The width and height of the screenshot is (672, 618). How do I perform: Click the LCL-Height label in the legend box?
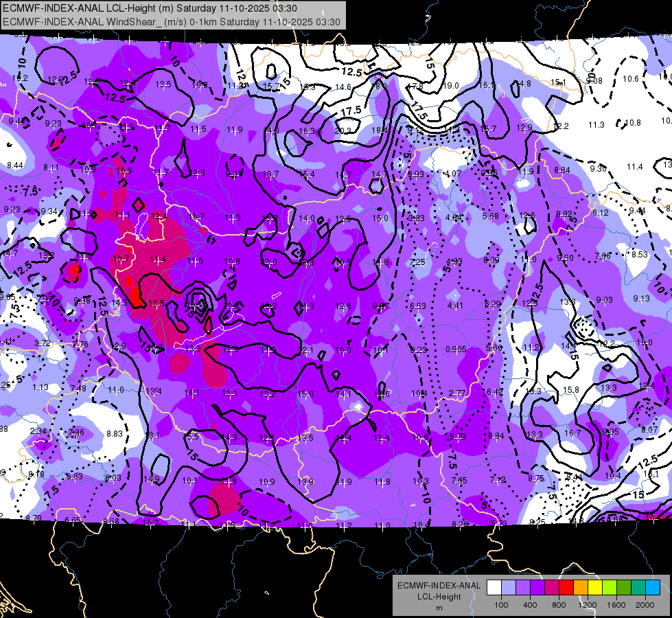pyautogui.click(x=439, y=597)
